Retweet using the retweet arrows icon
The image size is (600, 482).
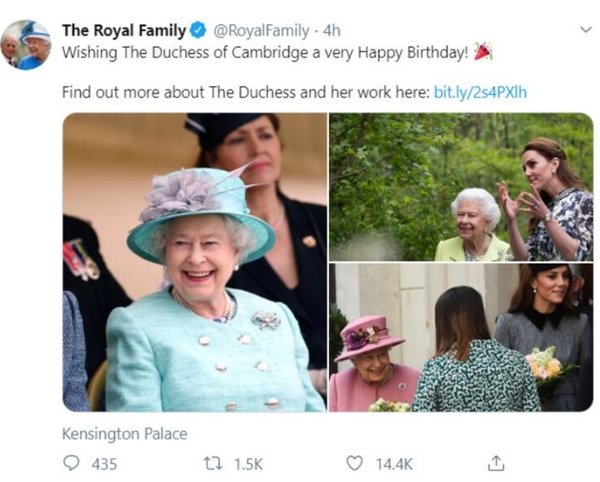click(214, 464)
